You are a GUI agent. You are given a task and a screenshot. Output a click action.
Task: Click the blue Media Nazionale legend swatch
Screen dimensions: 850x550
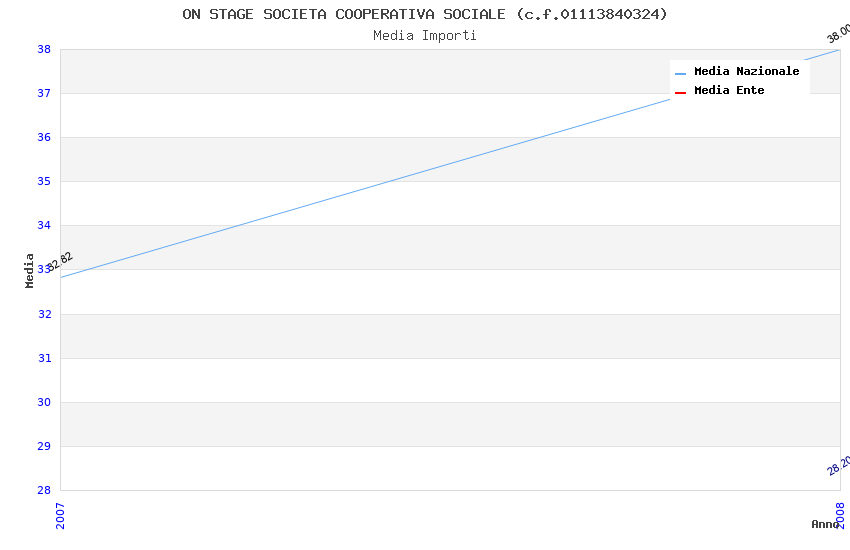(680, 73)
